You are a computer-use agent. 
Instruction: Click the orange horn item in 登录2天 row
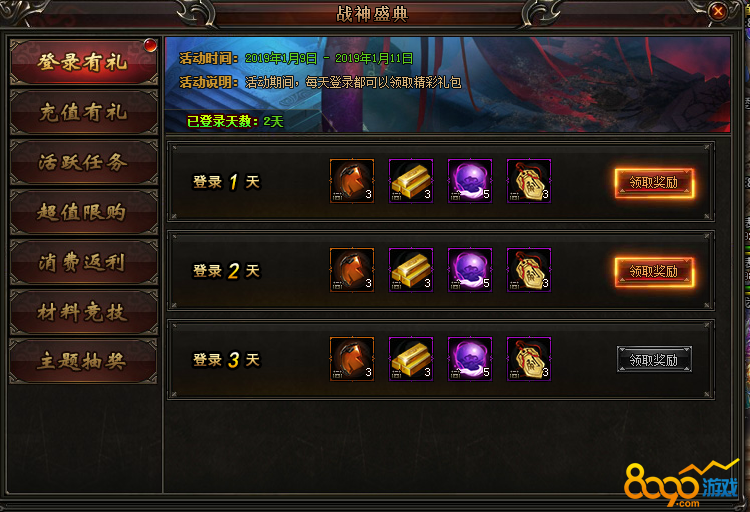click(352, 270)
